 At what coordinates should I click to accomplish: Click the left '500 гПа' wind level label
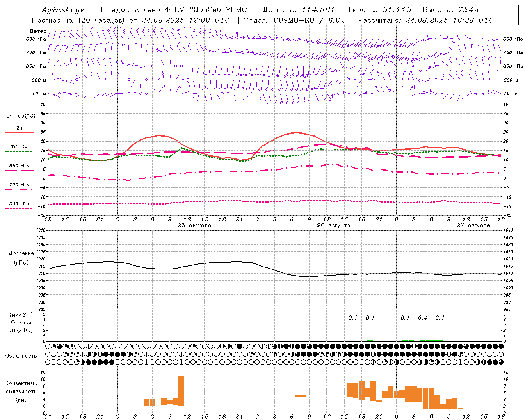(x=36, y=39)
